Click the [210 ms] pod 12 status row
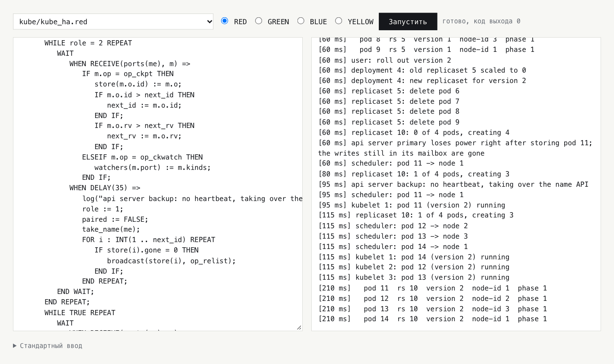This screenshot has width=614, height=364. [x=432, y=299]
